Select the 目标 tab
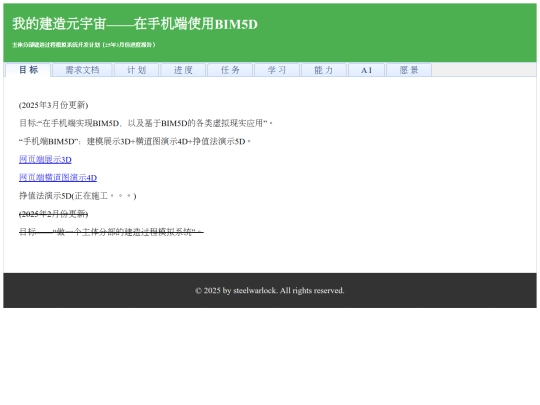The width and height of the screenshot is (540, 405). 28,70
